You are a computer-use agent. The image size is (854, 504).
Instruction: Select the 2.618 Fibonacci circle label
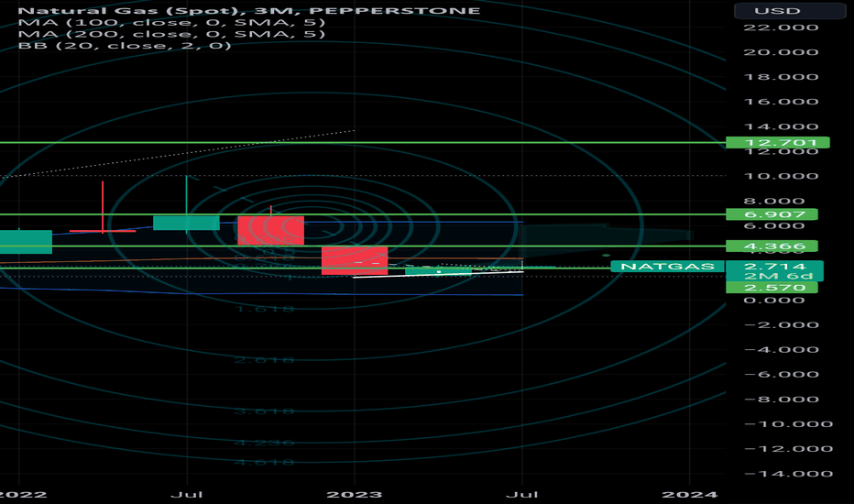[264, 360]
